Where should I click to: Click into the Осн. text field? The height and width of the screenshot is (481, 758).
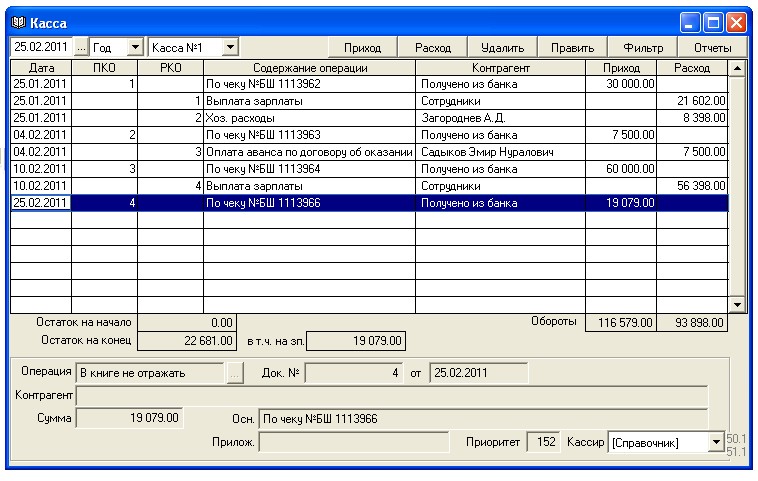(x=482, y=417)
